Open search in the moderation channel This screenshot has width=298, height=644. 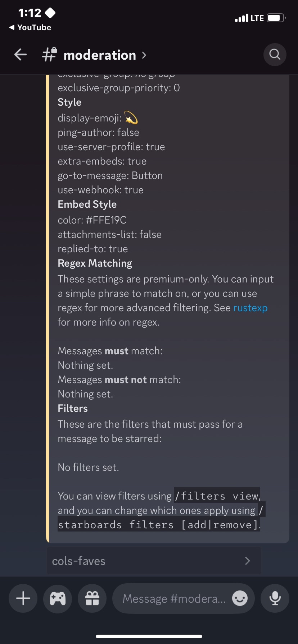coord(275,55)
